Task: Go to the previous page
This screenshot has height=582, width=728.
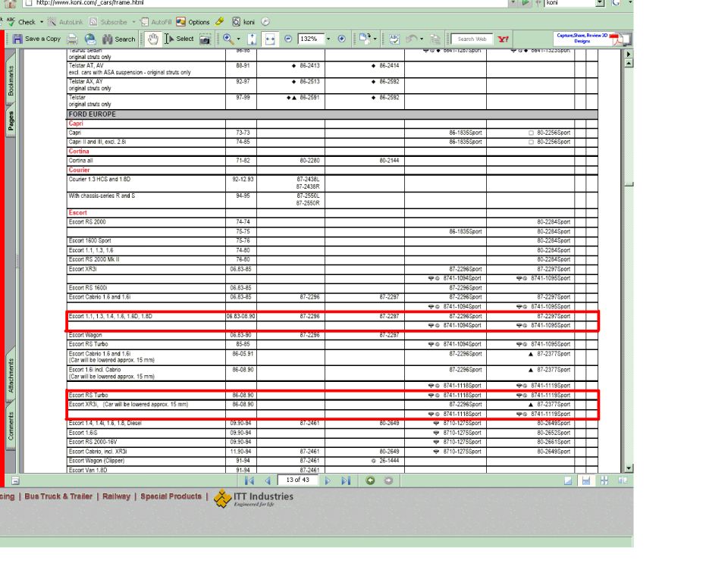Action: 268,480
